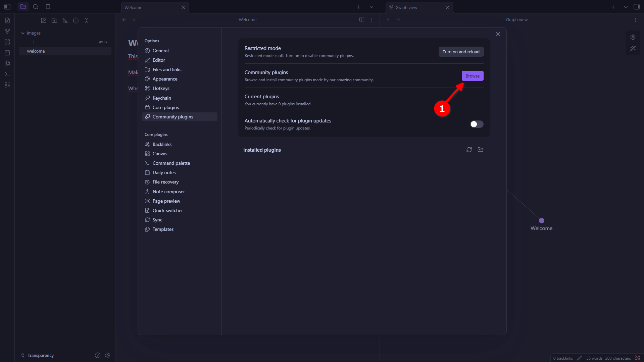This screenshot has width=644, height=362.
Task: Create a new folder icon
Action: pyautogui.click(x=54, y=20)
